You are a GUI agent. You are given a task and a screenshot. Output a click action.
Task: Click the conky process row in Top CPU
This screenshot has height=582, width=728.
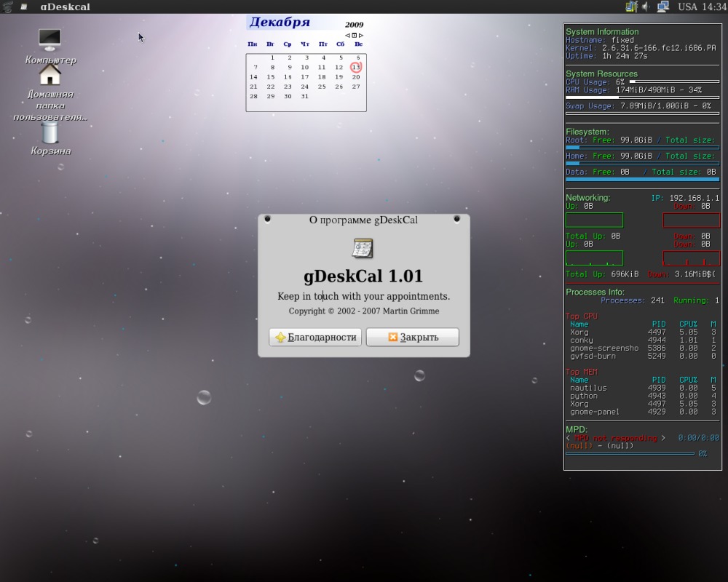tap(643, 340)
